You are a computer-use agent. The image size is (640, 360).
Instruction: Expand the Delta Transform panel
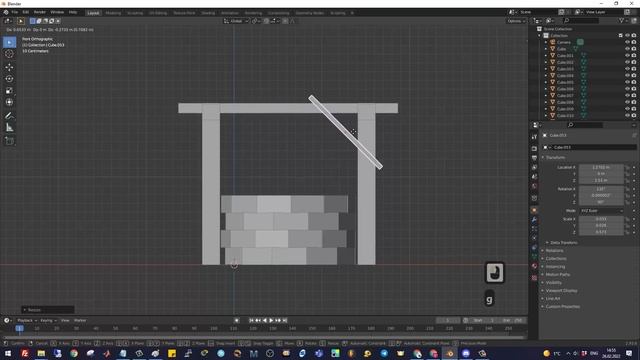coord(562,242)
